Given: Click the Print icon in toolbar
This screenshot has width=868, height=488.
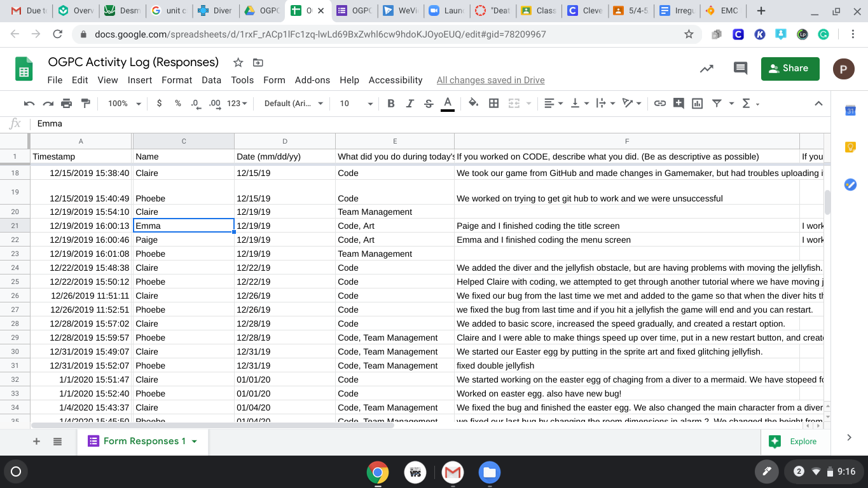Looking at the screenshot, I should (x=66, y=104).
